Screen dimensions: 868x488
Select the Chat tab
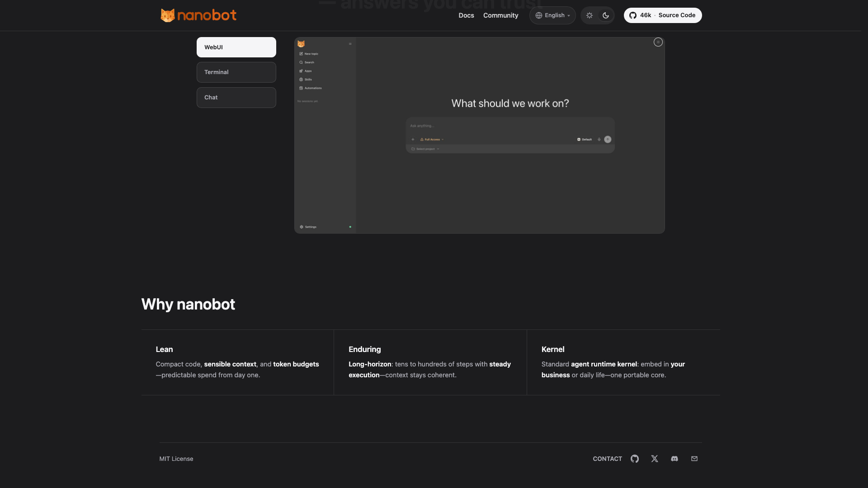(236, 98)
